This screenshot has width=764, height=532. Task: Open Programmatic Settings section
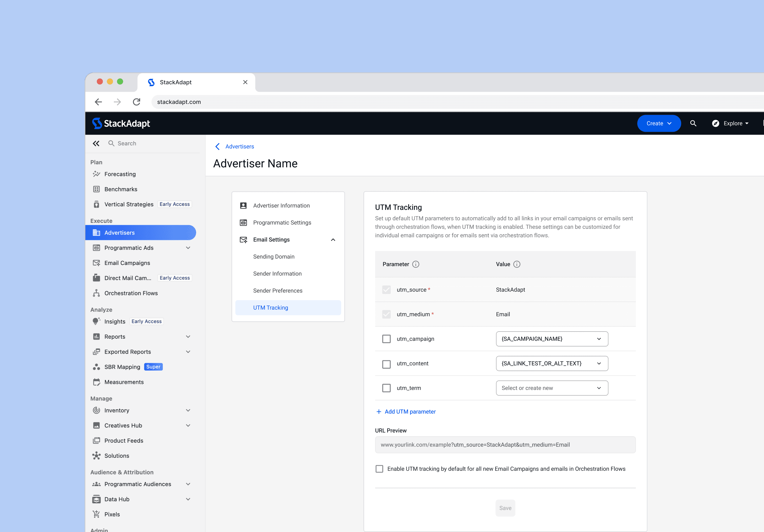282,223
